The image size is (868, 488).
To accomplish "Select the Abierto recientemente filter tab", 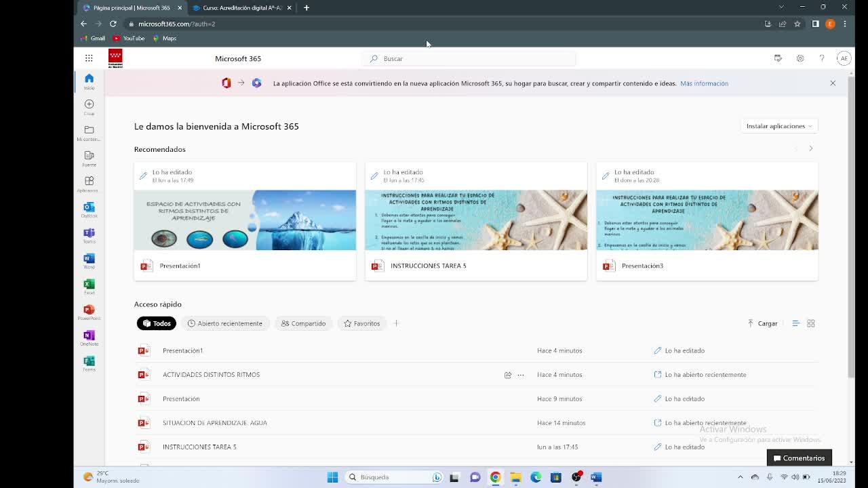I will (224, 323).
